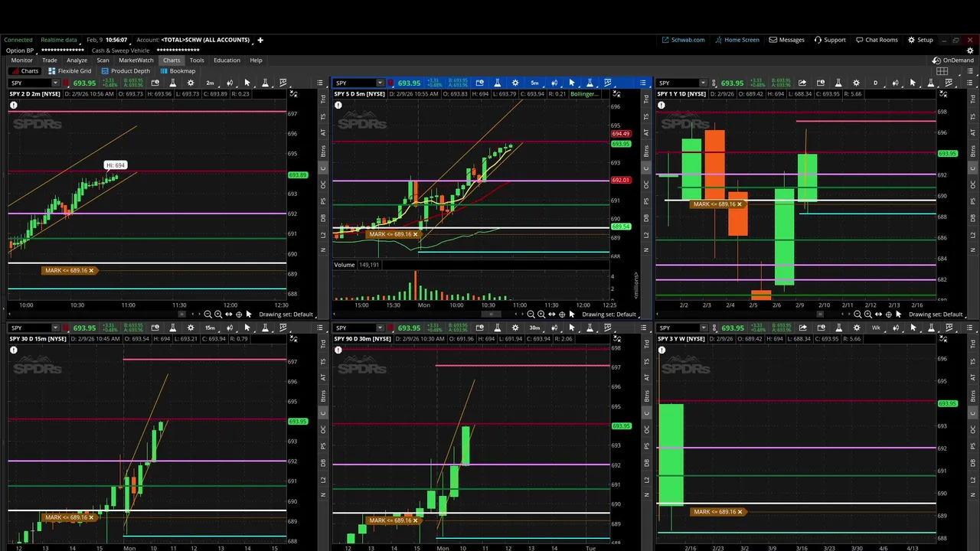This screenshot has height=551, width=980.
Task: Select pan arrows tool below SPY 5 D 5m chart
Action: [x=551, y=315]
